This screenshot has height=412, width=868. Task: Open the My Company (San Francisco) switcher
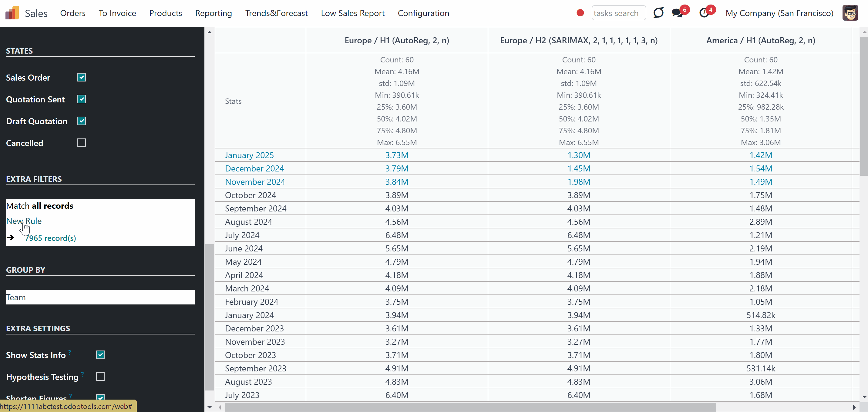[779, 13]
